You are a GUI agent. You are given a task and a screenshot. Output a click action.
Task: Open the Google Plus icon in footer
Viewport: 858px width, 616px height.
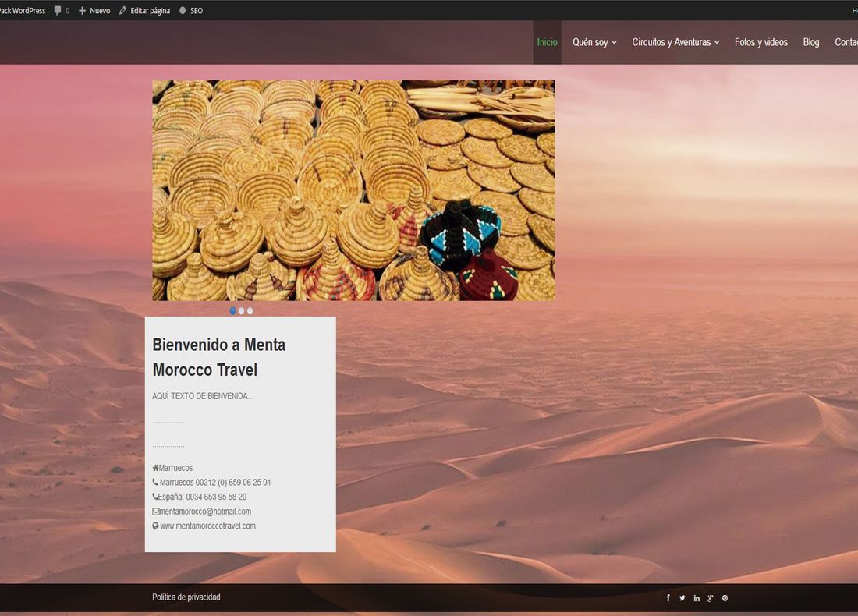click(x=711, y=598)
